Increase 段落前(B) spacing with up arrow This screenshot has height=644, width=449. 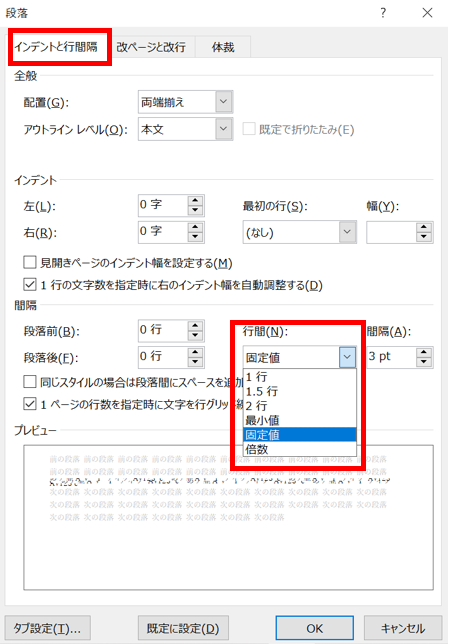point(195,326)
